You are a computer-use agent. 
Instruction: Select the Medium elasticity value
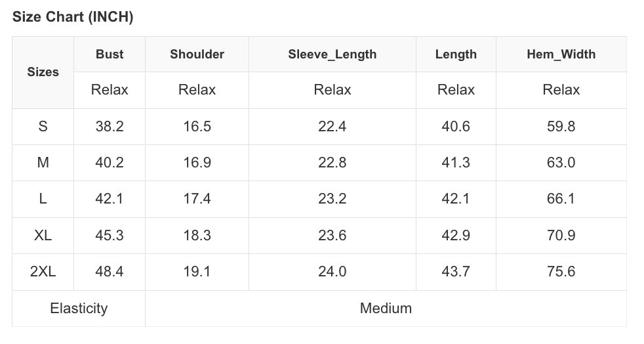tap(386, 308)
